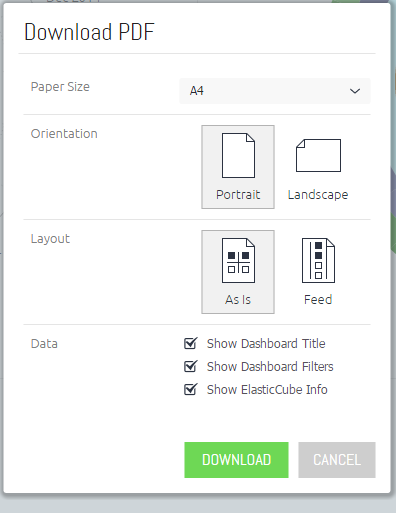Toggle Show Dashboard Filters checkbox

(191, 366)
